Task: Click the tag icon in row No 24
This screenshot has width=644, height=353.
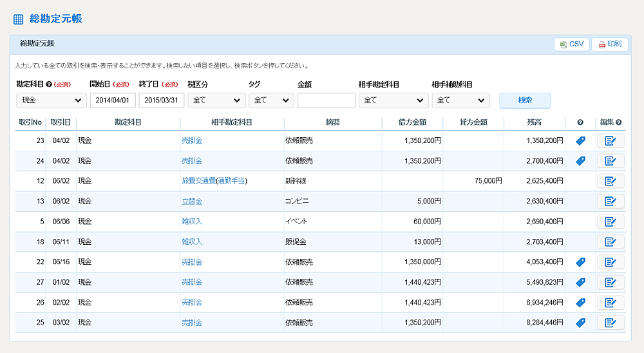Action: (580, 161)
